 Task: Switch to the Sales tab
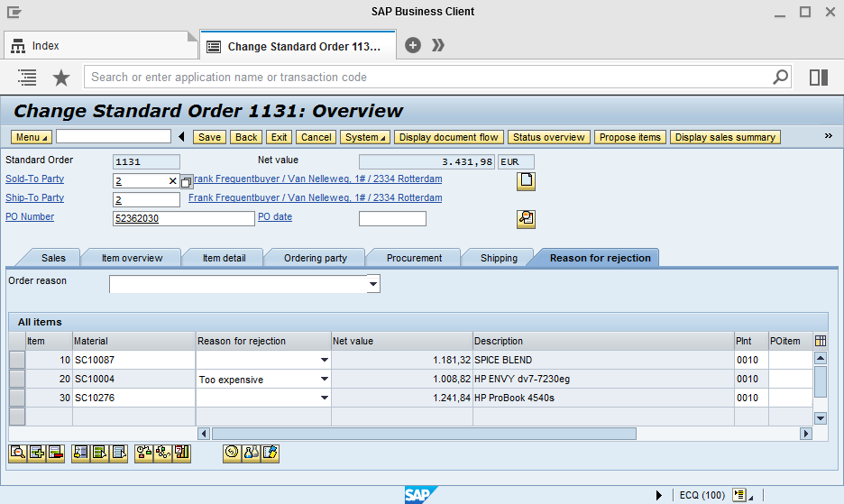pos(53,258)
